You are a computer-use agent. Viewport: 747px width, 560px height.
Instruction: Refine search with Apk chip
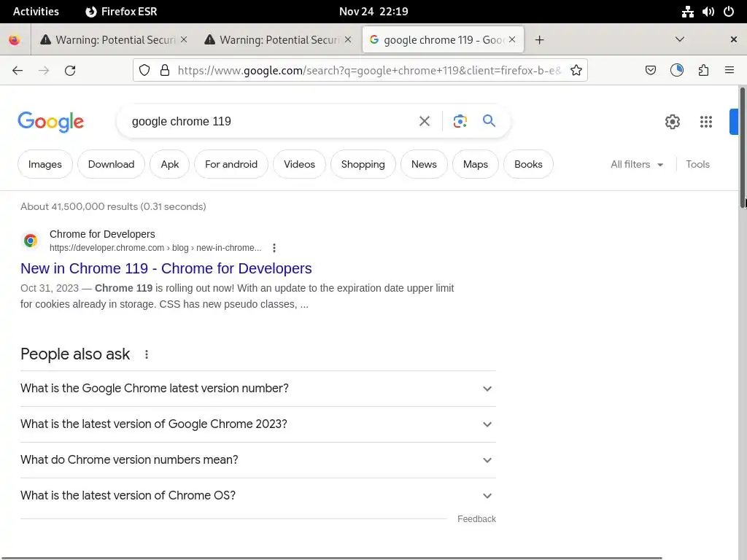click(x=169, y=164)
